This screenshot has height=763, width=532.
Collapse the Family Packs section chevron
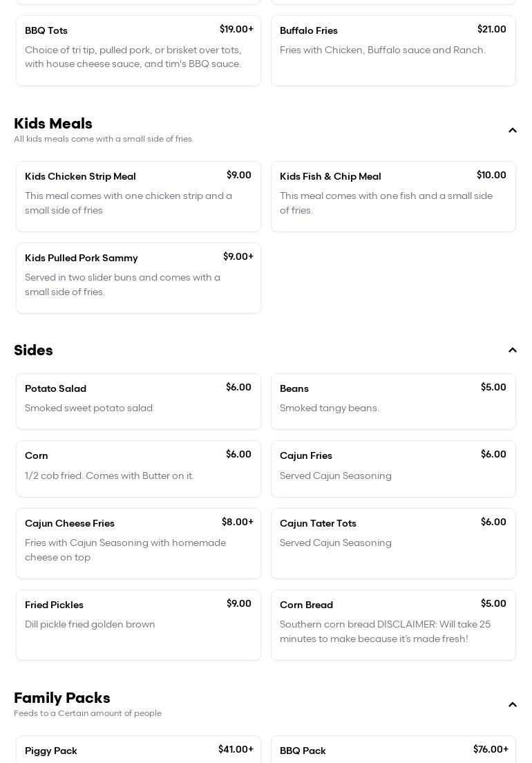click(x=512, y=705)
